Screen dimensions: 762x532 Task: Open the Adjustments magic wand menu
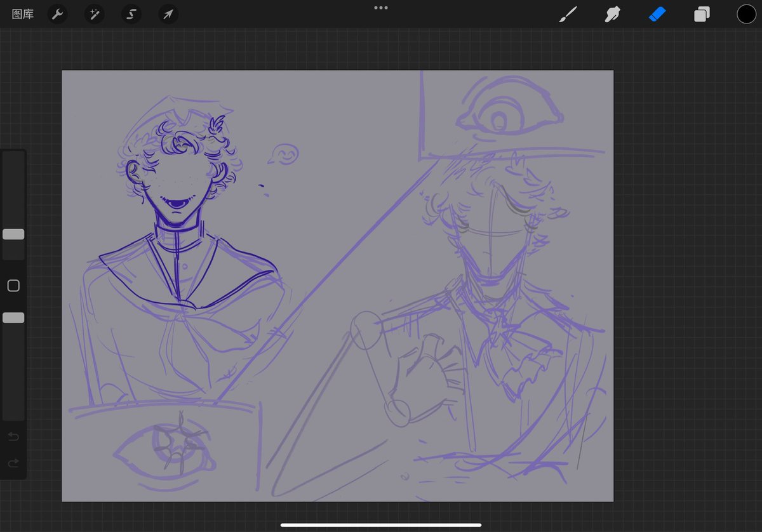pos(95,14)
